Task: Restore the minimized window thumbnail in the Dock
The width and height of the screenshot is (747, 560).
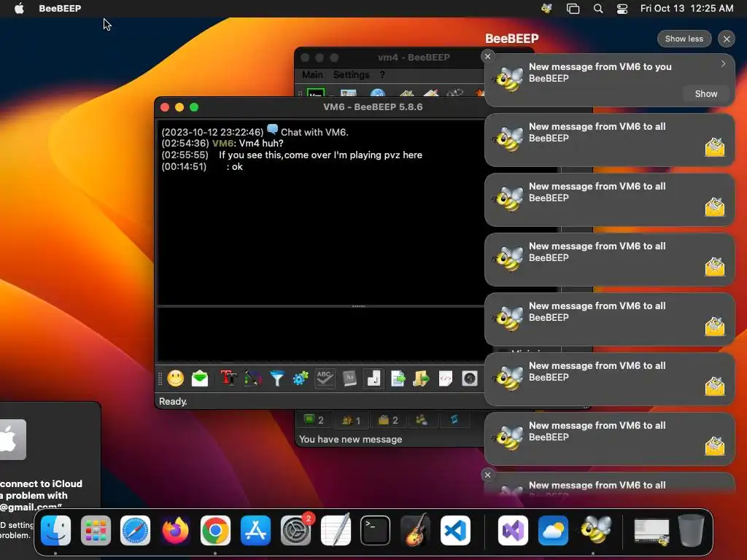Action: [x=651, y=531]
